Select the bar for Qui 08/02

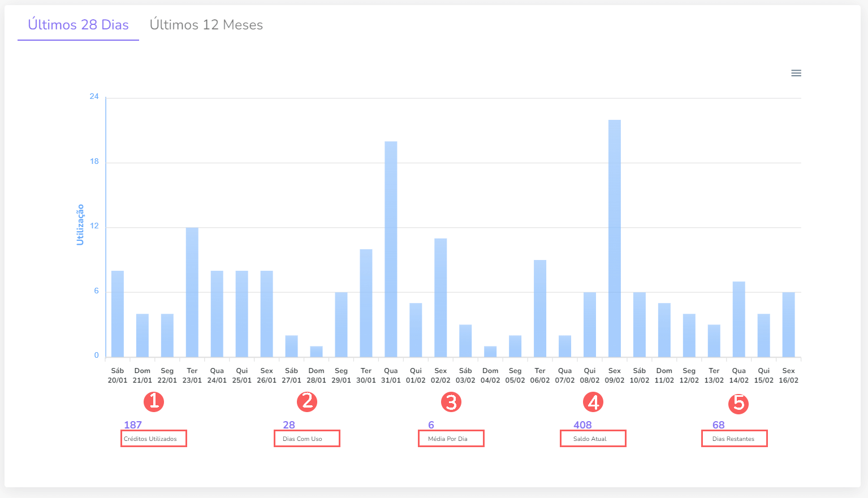coord(590,324)
